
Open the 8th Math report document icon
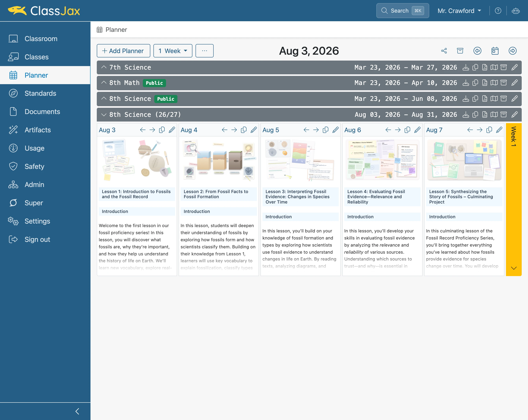click(485, 83)
